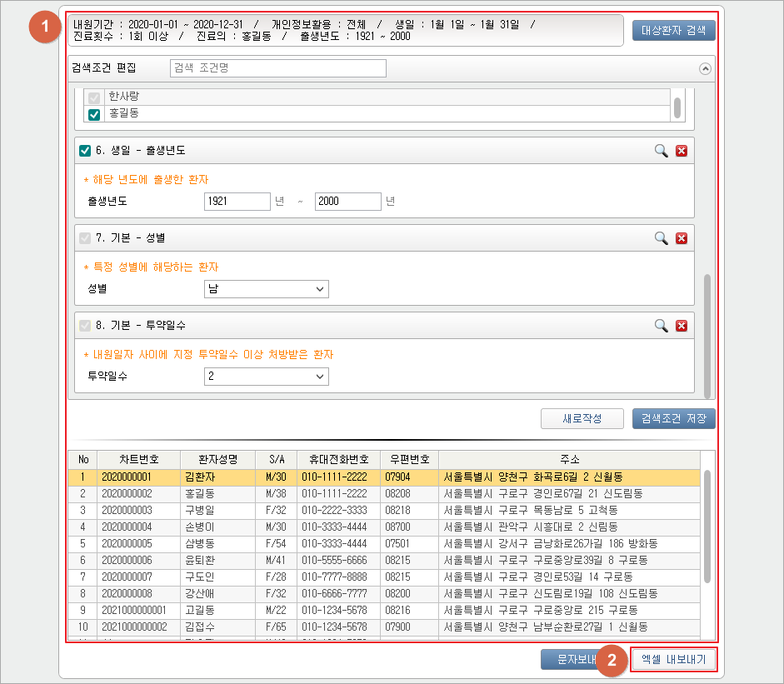Uncheck the 홍길동 doctor checkbox
This screenshot has width=784, height=684.
coord(94,114)
